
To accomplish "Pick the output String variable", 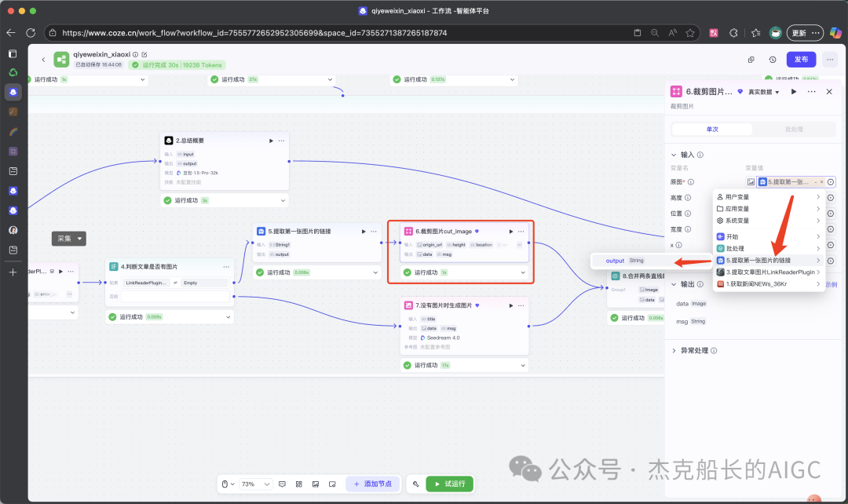I will coord(651,261).
